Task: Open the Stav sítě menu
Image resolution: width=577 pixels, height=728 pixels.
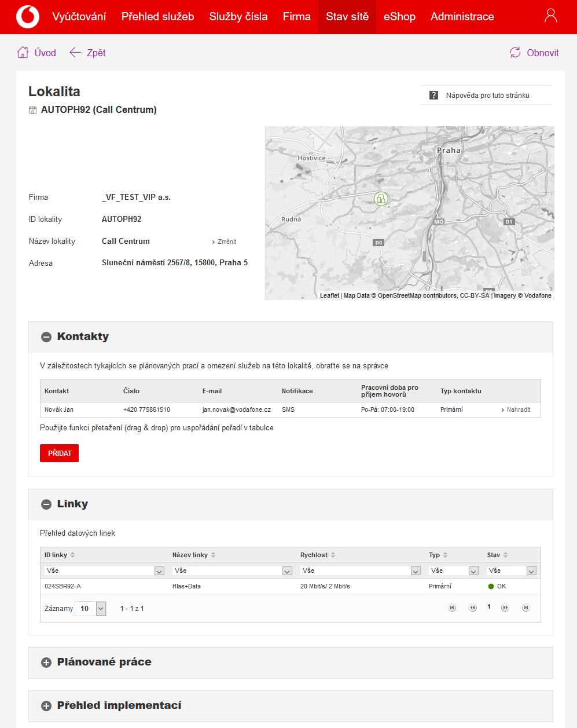Action: 347,16
